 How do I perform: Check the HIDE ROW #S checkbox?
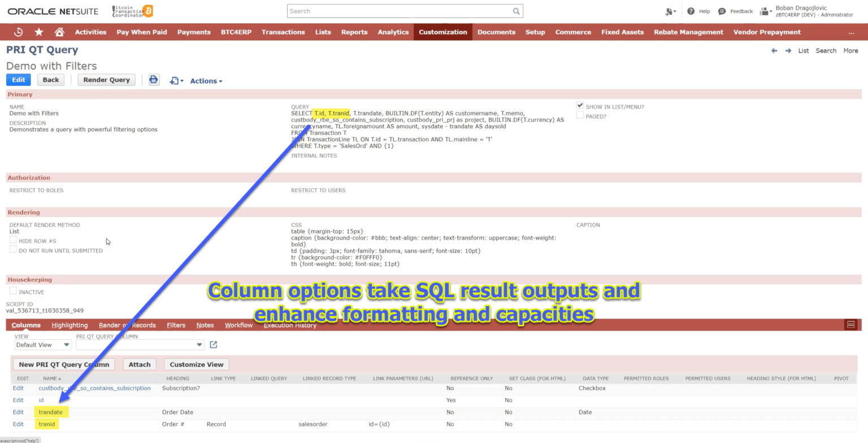click(x=12, y=240)
